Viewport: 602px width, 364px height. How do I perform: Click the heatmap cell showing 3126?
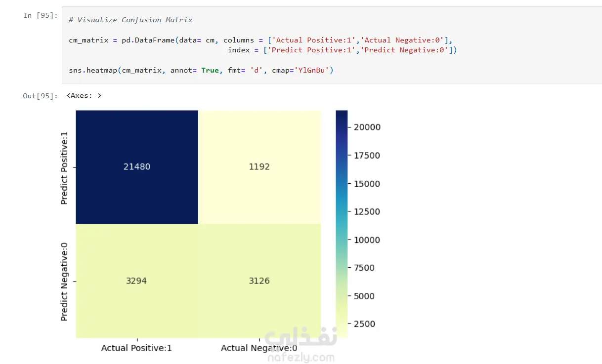click(x=259, y=281)
